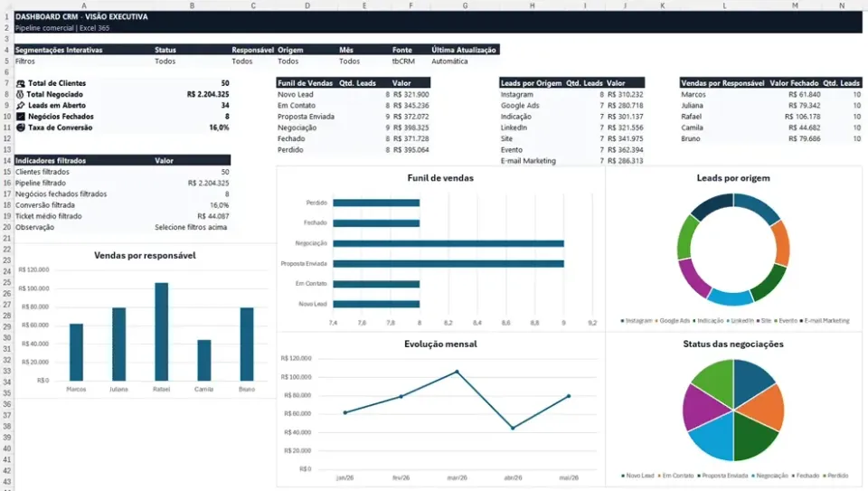This screenshot has height=491, width=868.
Task: Click the mar/26 data point in Evolução mensal
Action: (x=457, y=372)
